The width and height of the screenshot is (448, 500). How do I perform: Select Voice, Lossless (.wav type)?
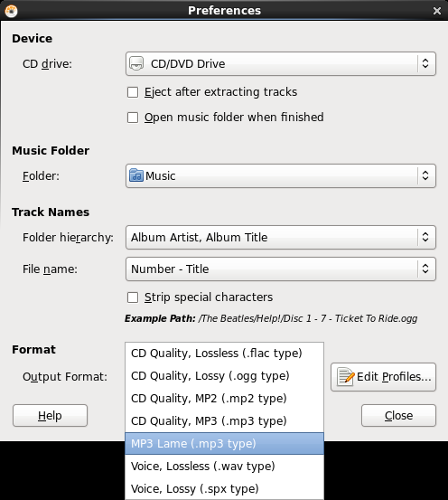(x=224, y=467)
